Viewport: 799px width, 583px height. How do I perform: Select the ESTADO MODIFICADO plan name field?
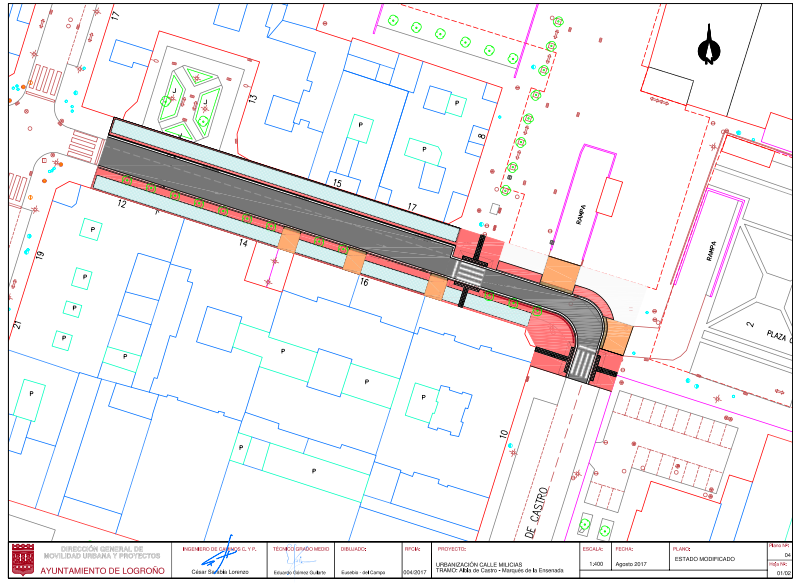(x=704, y=558)
